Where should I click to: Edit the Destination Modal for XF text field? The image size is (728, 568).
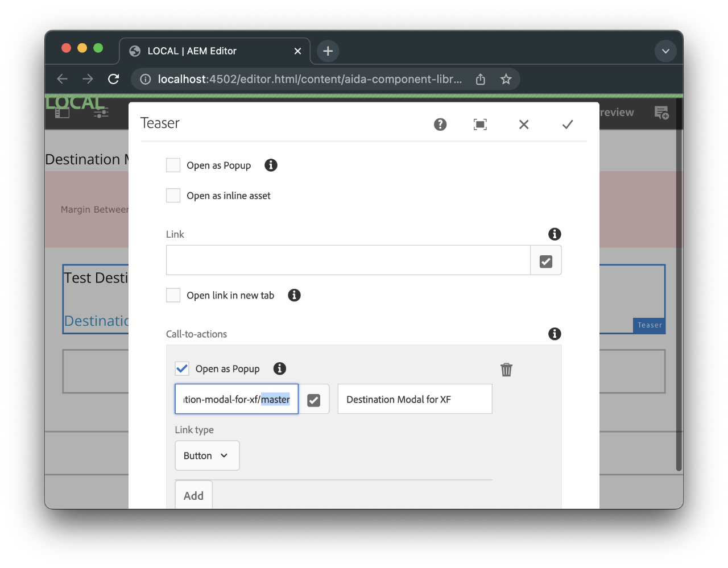point(415,399)
